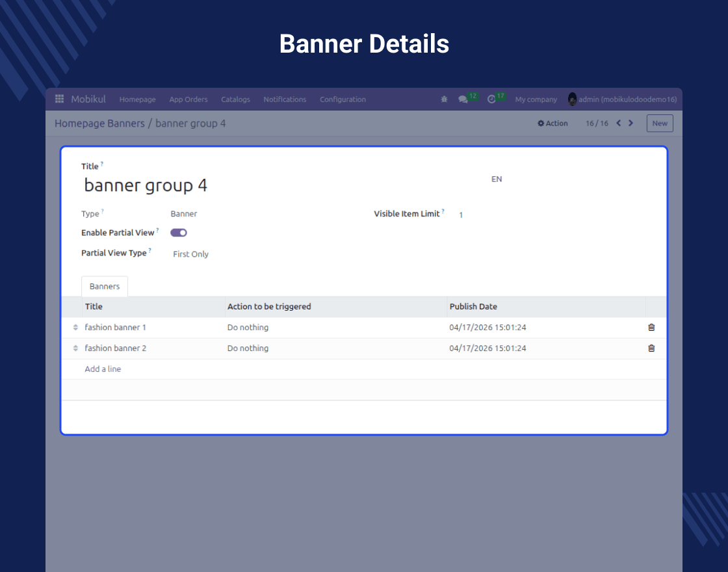Open the Configuration menu
This screenshot has height=572, width=728.
[343, 99]
